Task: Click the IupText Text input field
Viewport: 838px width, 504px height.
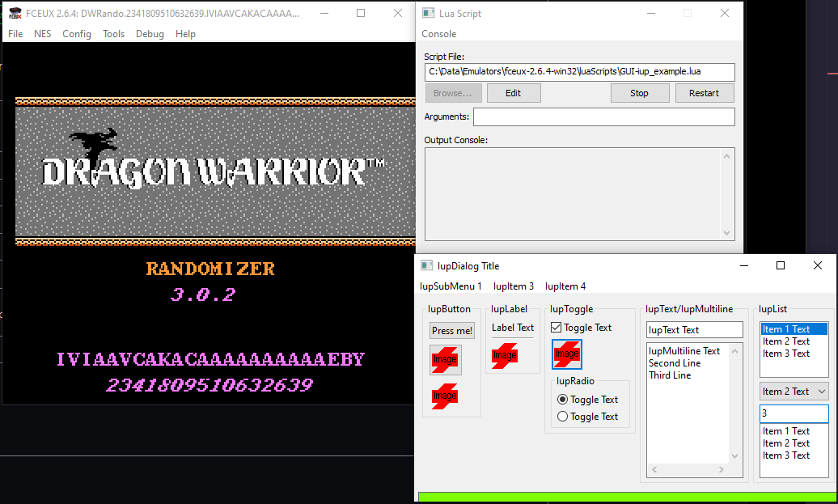Action: pyautogui.click(x=695, y=330)
